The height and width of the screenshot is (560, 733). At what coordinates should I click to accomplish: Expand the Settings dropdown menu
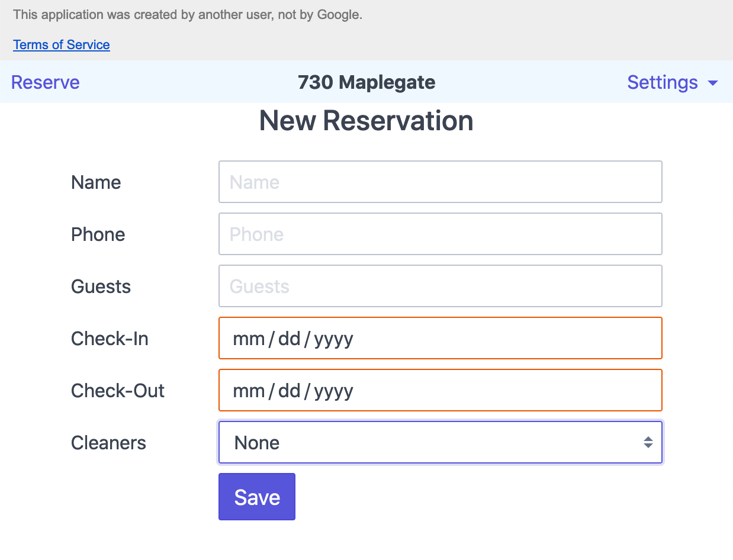click(x=673, y=82)
